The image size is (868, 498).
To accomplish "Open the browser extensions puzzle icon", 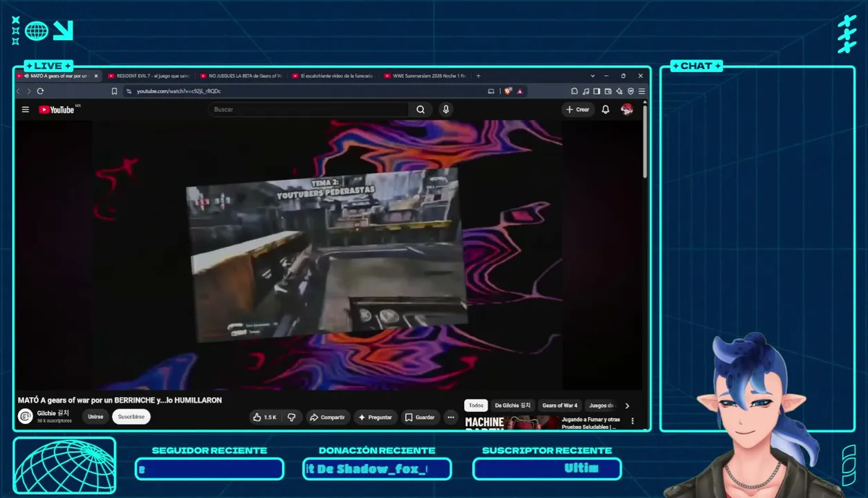I will 575,91.
